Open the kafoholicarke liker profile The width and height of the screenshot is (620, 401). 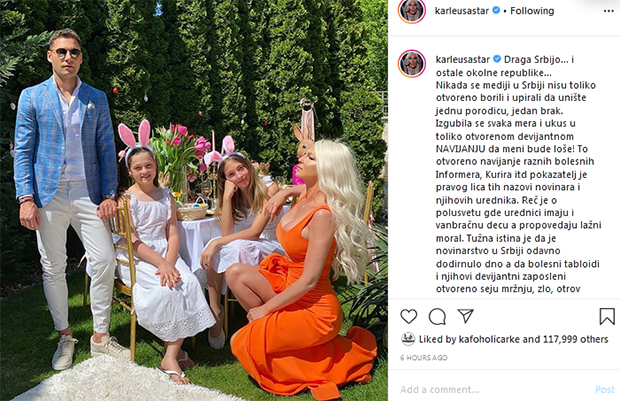tap(489, 339)
